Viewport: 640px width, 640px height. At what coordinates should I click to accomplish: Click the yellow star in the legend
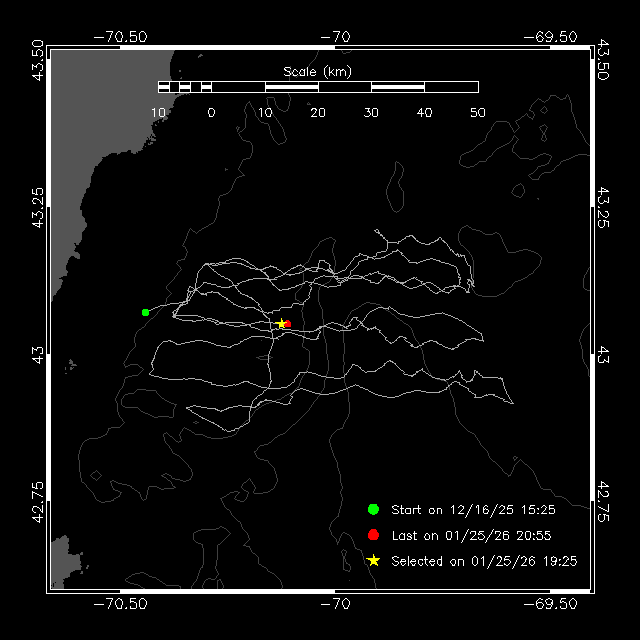pos(373,561)
